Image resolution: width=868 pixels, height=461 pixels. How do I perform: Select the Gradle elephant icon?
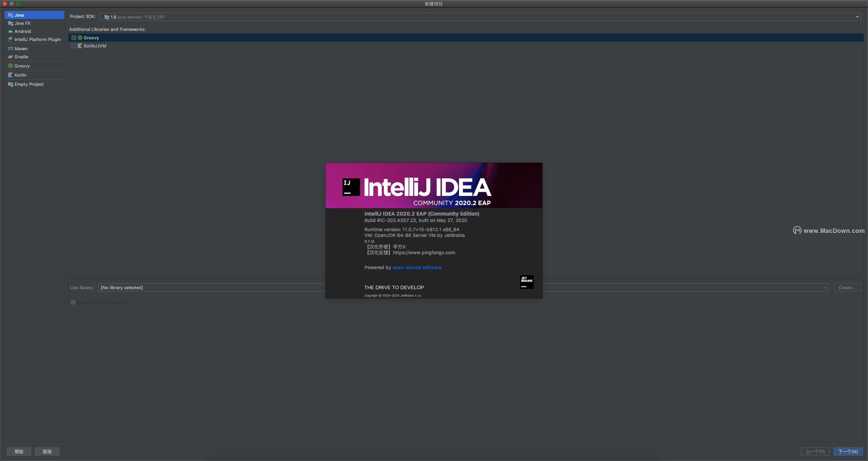(x=11, y=57)
